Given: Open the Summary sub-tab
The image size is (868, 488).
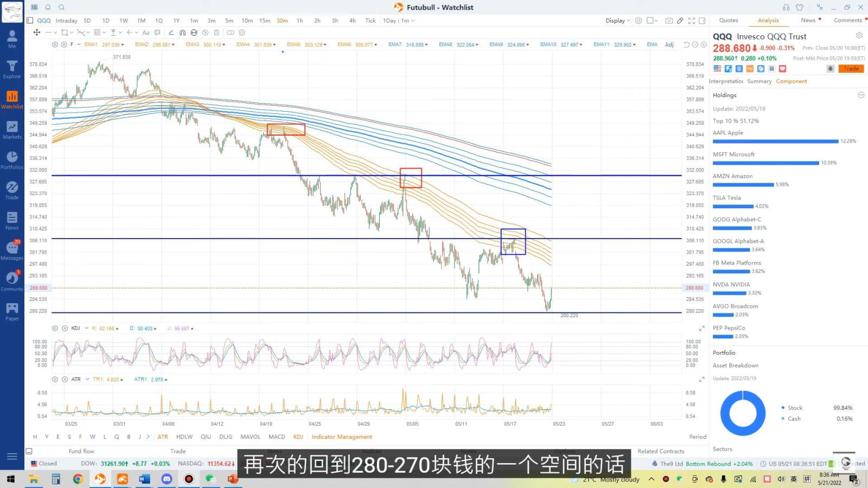Looking at the screenshot, I should (x=759, y=81).
